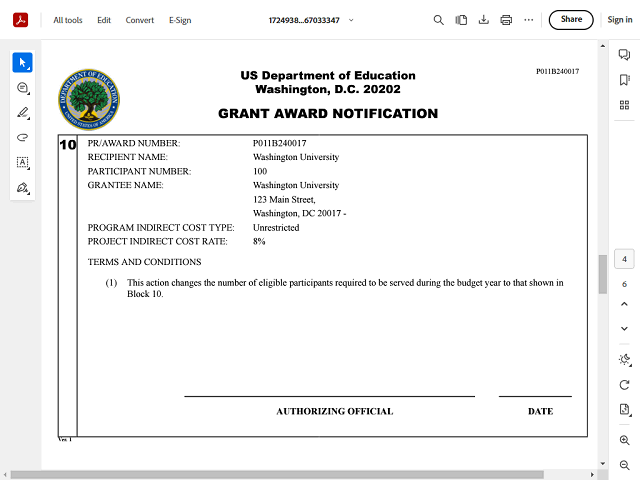
Task: Click the horizontal scroll right arrow
Action: (x=592, y=475)
